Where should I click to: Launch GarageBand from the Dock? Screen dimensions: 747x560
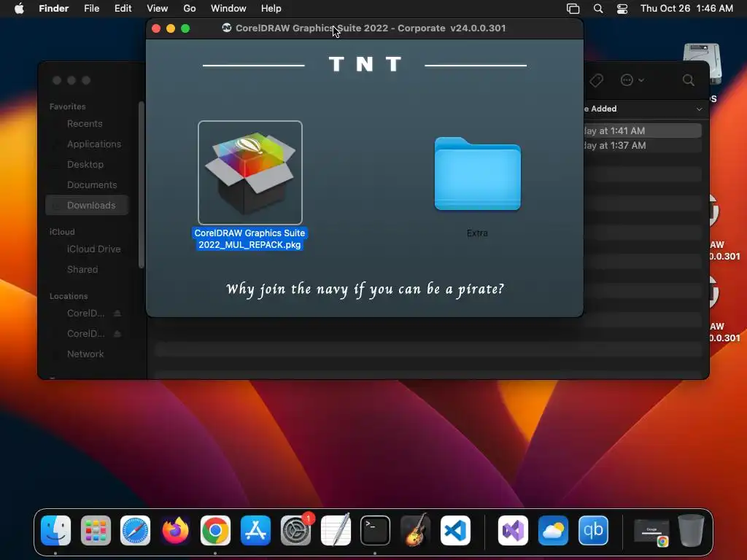pos(415,530)
